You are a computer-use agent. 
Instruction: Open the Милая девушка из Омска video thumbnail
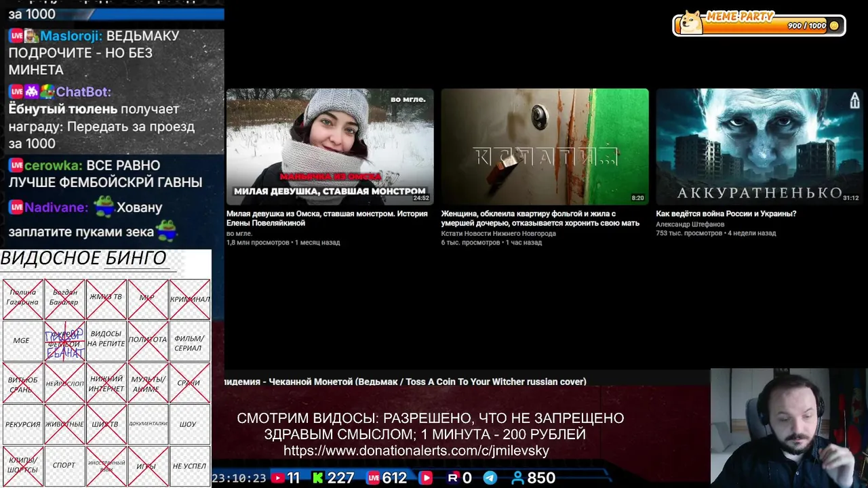click(x=330, y=146)
